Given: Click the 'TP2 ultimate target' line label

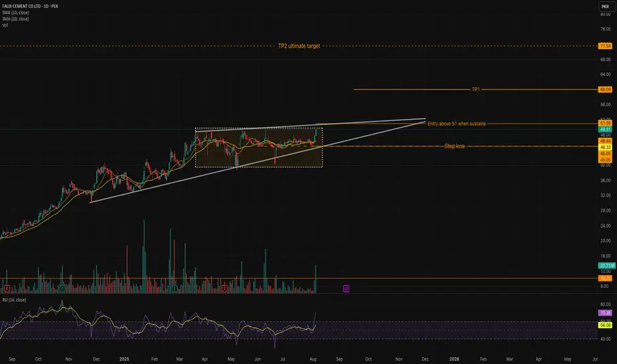Looking at the screenshot, I should (299, 46).
